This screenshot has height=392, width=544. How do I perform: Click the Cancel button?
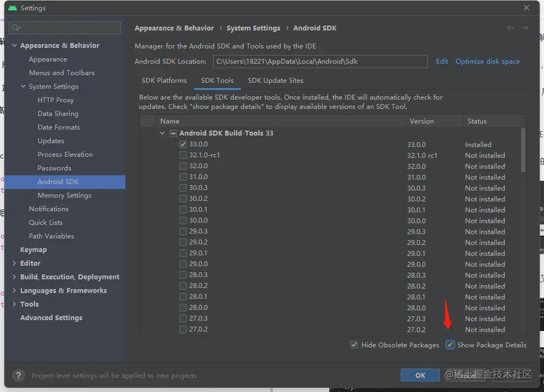click(x=466, y=375)
